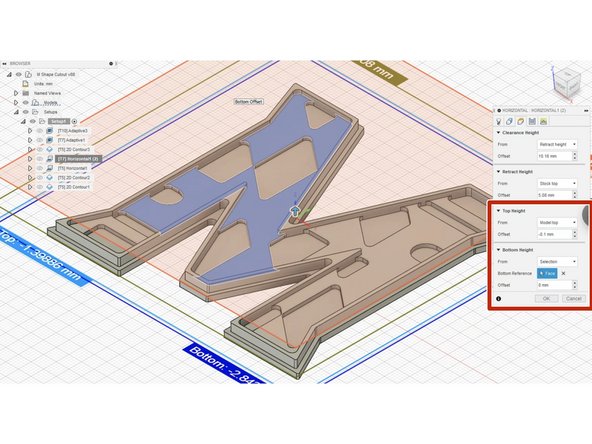The height and width of the screenshot is (444, 592).
Task: Click the 2D Contour1 operation icon
Action: coord(49,187)
